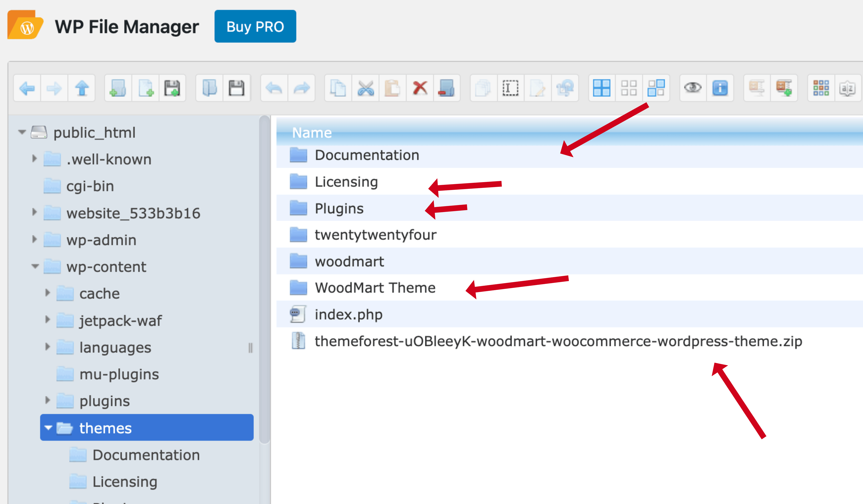Viewport: 863px width, 504px height.
Task: Click the Sort toolbar icon
Action: (x=848, y=88)
